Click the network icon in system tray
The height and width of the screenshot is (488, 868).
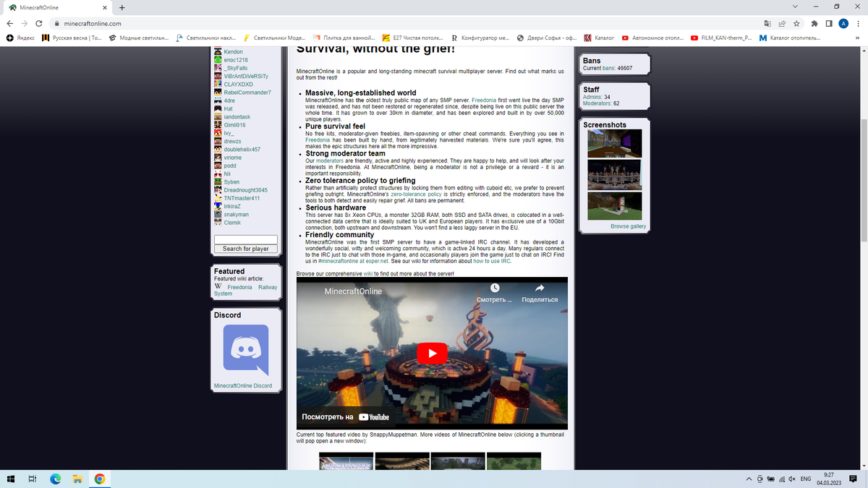coord(781,479)
